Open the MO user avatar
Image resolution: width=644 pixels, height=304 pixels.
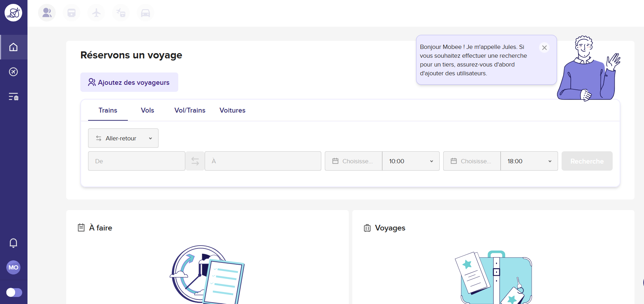coord(13,267)
